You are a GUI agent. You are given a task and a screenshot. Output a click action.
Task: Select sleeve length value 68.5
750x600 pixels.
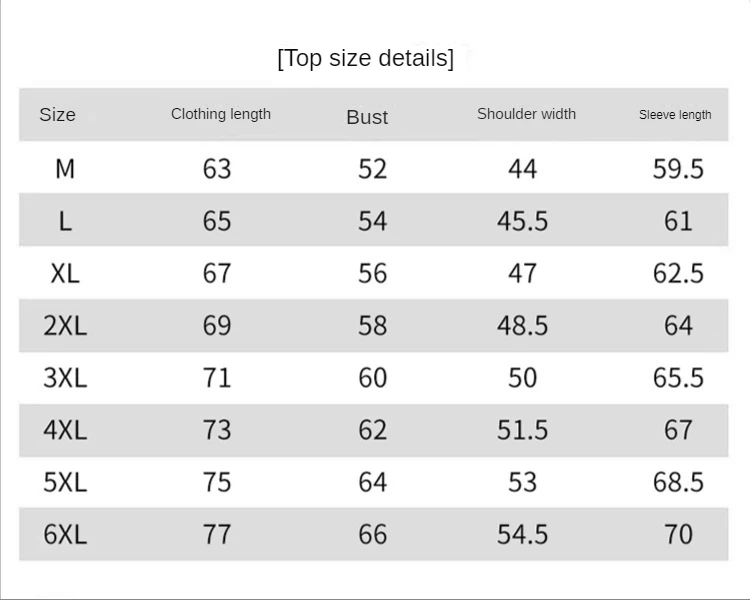pos(678,482)
